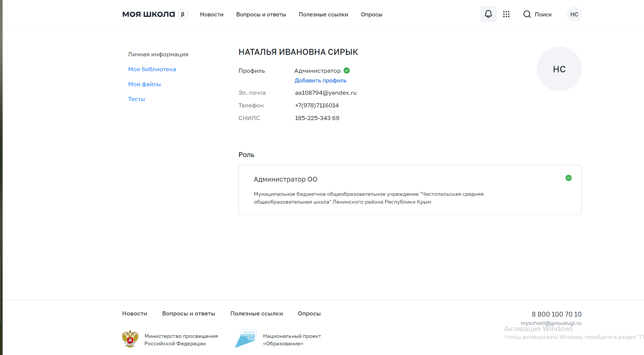Open Опросы in the top navigation
The width and height of the screenshot is (644, 355).
tap(371, 15)
